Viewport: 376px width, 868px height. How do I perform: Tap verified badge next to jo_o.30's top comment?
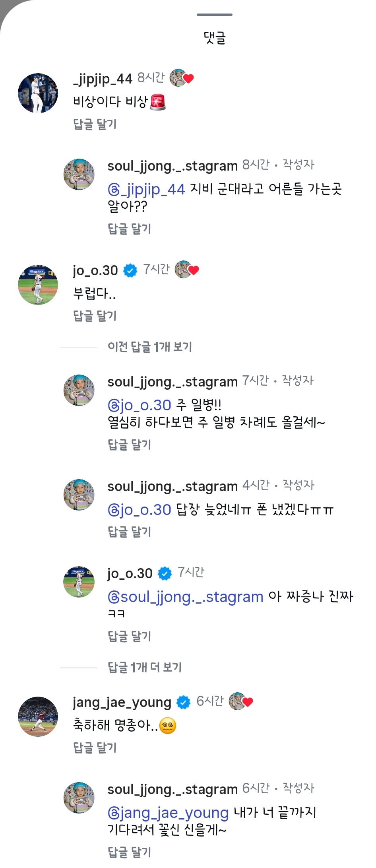click(130, 271)
